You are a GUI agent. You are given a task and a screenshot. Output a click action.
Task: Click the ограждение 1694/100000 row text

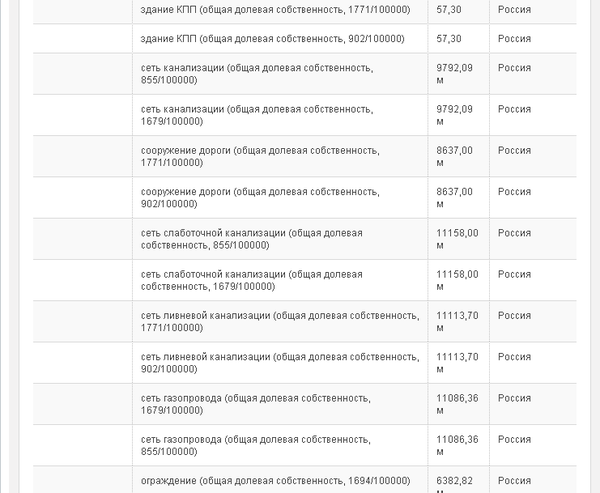tap(276, 480)
